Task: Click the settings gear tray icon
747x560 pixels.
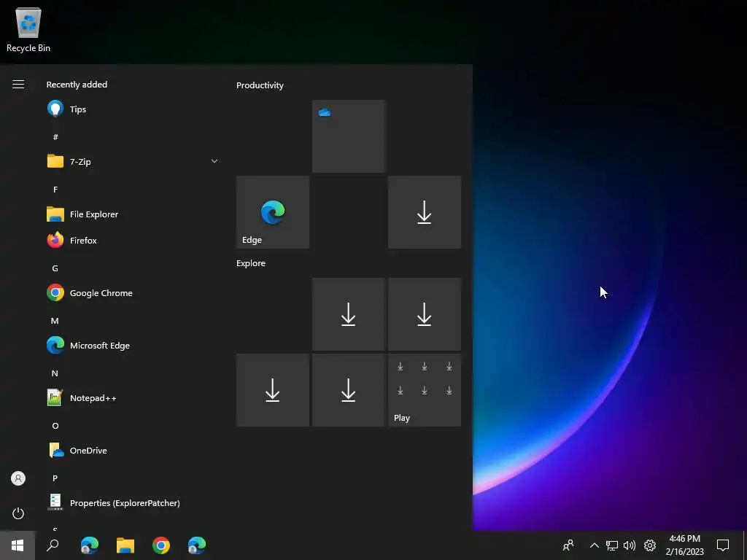Action: pos(650,545)
